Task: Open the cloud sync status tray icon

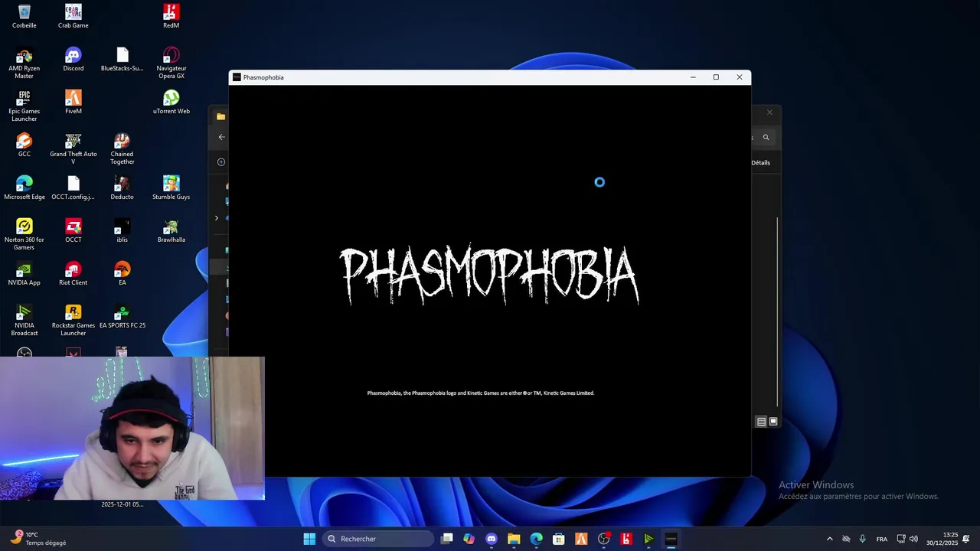Action: [x=846, y=539]
